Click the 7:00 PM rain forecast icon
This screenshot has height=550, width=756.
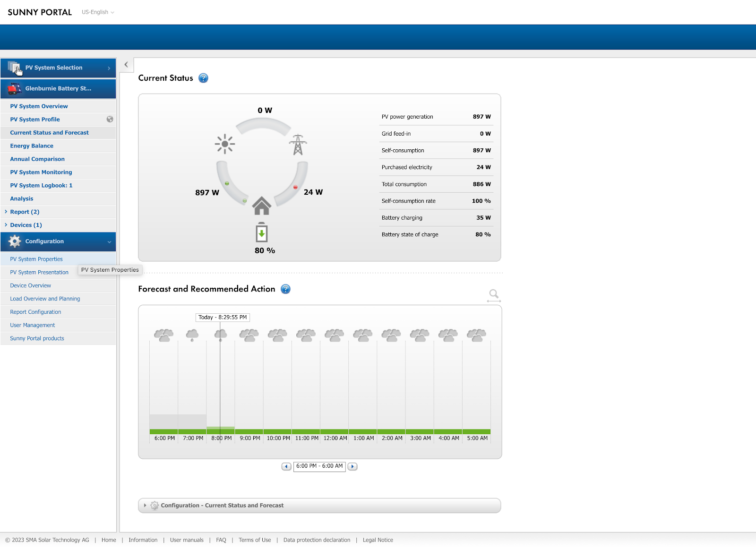tap(192, 335)
